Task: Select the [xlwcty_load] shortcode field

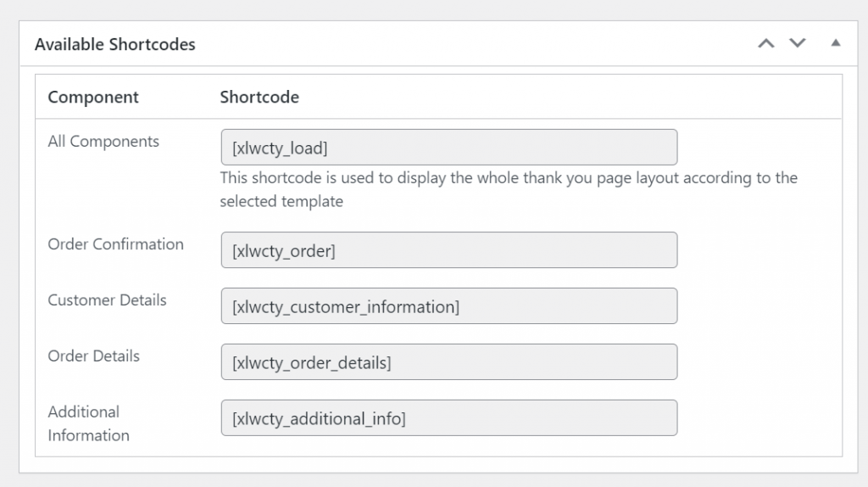Action: tap(449, 148)
